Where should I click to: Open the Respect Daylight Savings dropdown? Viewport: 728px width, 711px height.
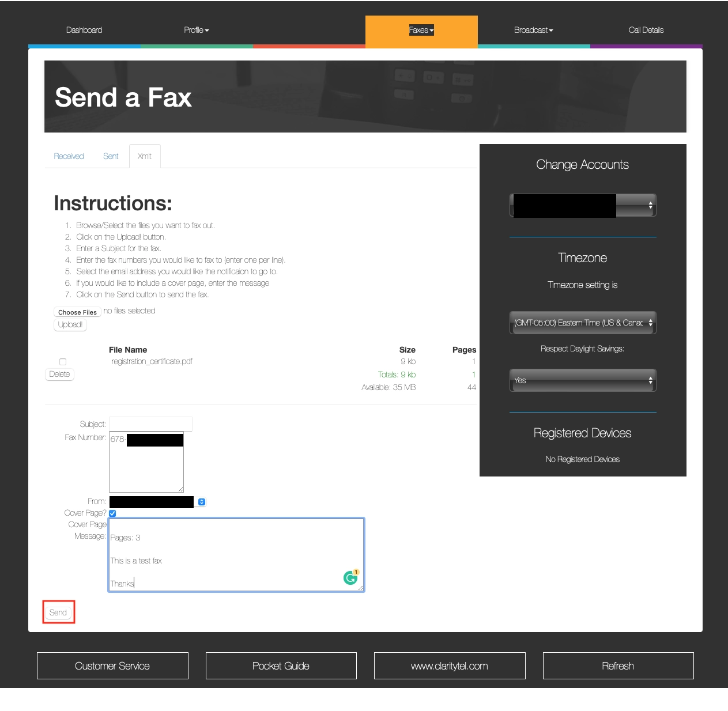pyautogui.click(x=583, y=380)
